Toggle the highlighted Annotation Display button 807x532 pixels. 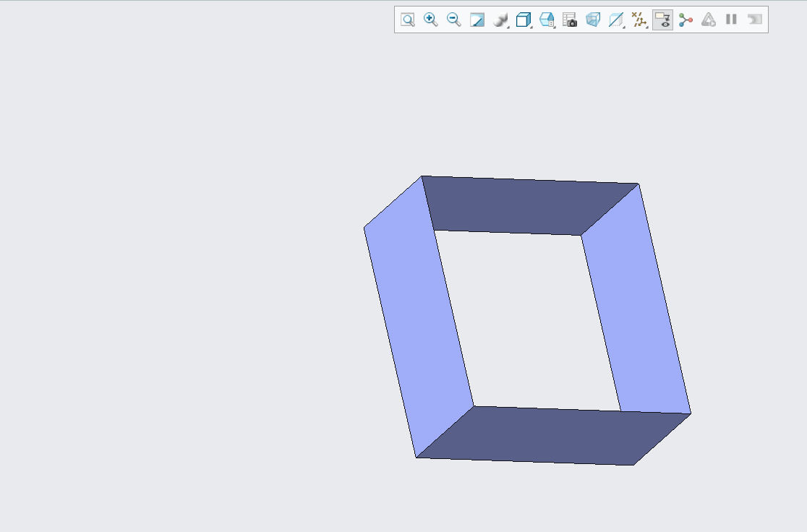pos(662,20)
